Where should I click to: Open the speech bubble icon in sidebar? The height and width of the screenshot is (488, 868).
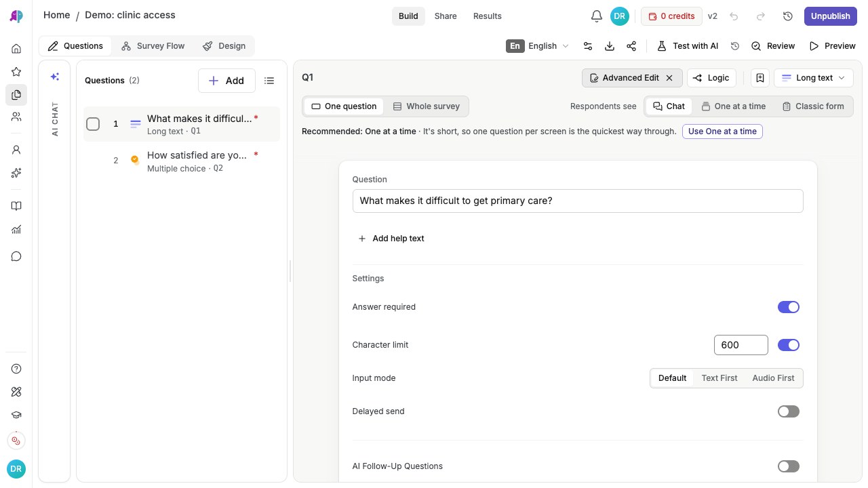[16, 256]
